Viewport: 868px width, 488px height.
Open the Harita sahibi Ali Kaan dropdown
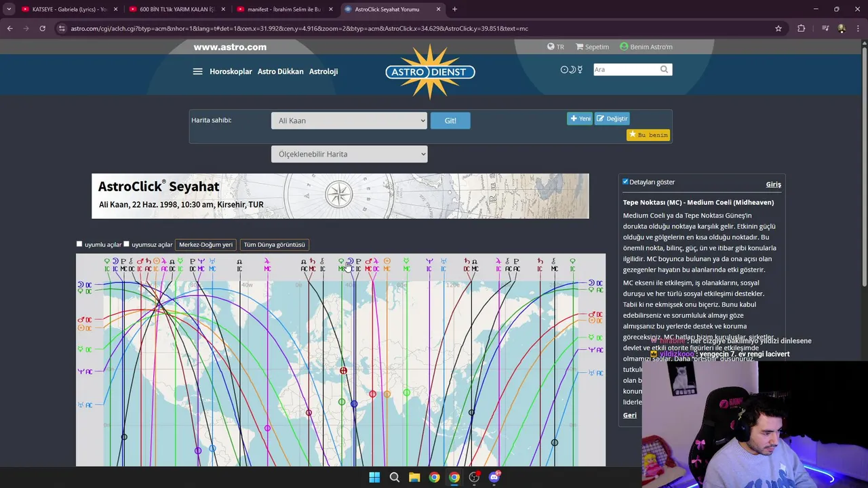click(x=349, y=121)
